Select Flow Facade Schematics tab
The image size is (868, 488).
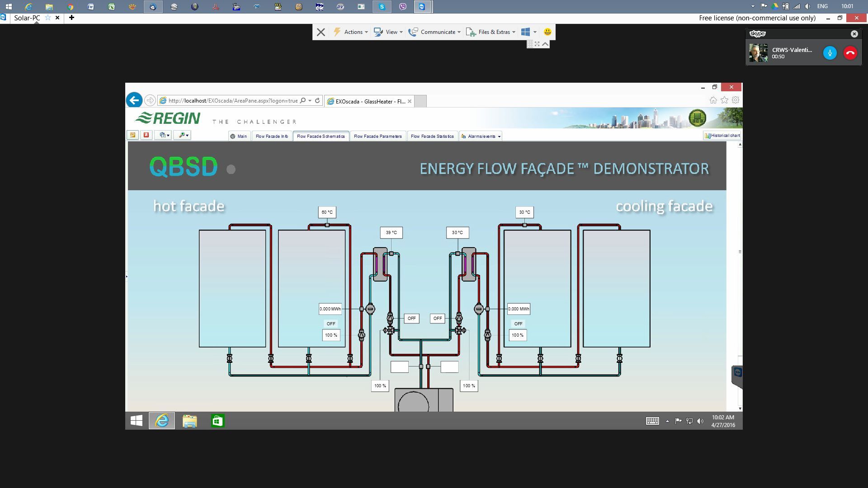point(321,136)
